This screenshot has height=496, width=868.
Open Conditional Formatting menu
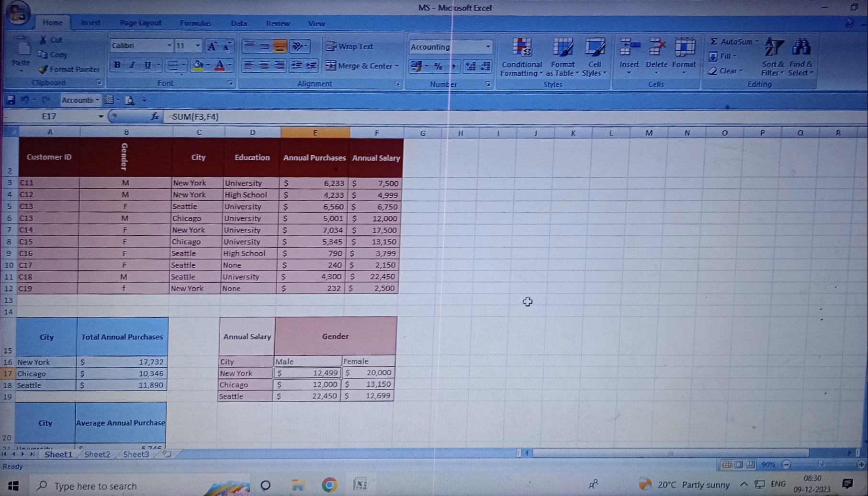pyautogui.click(x=521, y=57)
